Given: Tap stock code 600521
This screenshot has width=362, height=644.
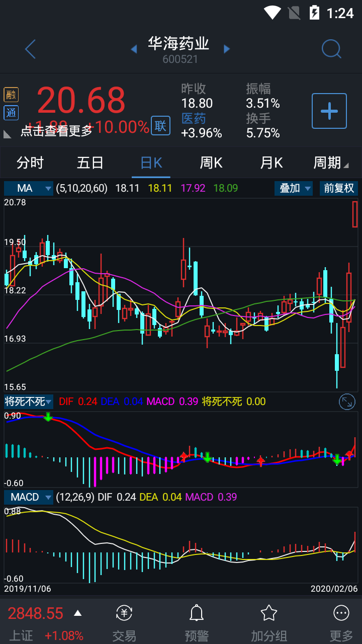Looking at the screenshot, I should click(180, 59).
